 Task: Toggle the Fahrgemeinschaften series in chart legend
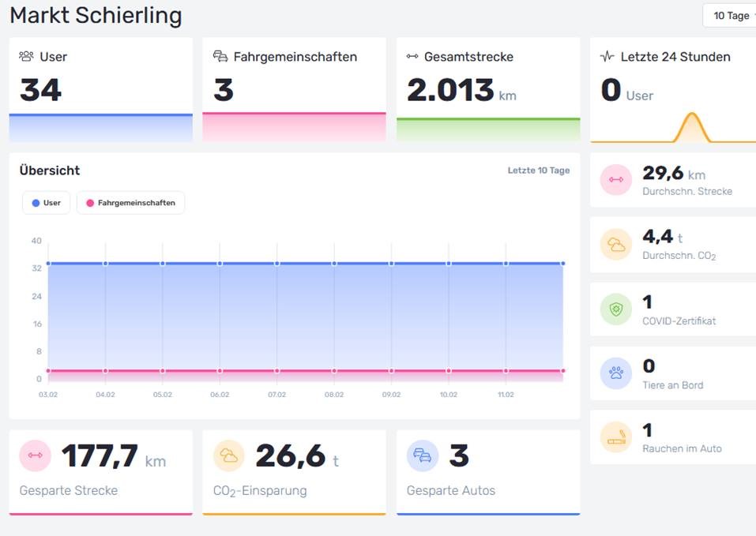click(131, 203)
